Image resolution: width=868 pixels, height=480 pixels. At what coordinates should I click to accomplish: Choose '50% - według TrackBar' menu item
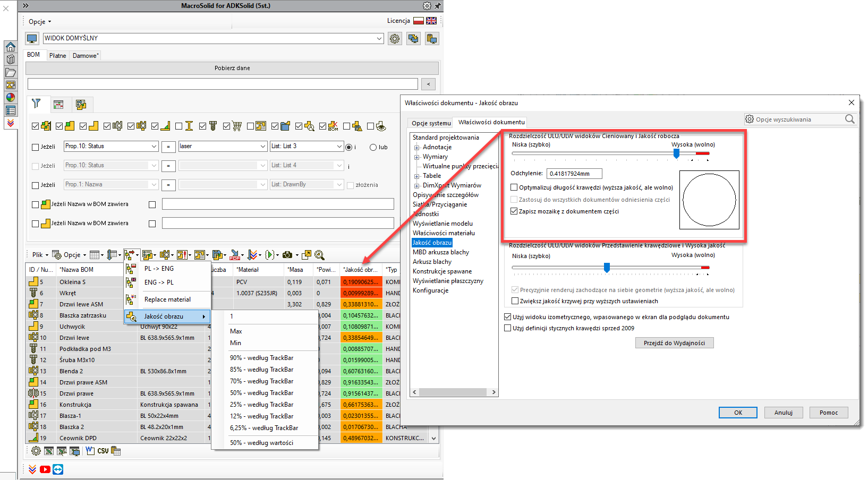(x=261, y=393)
